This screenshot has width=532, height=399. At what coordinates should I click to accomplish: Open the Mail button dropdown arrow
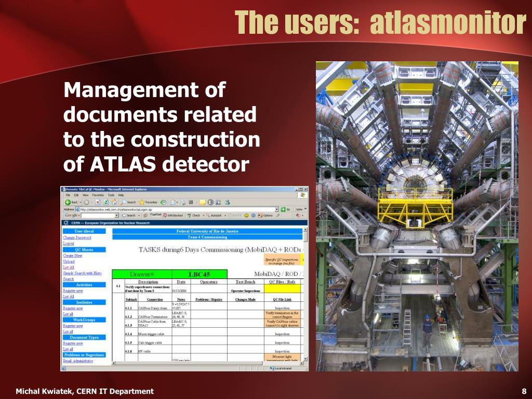pyautogui.click(x=177, y=202)
